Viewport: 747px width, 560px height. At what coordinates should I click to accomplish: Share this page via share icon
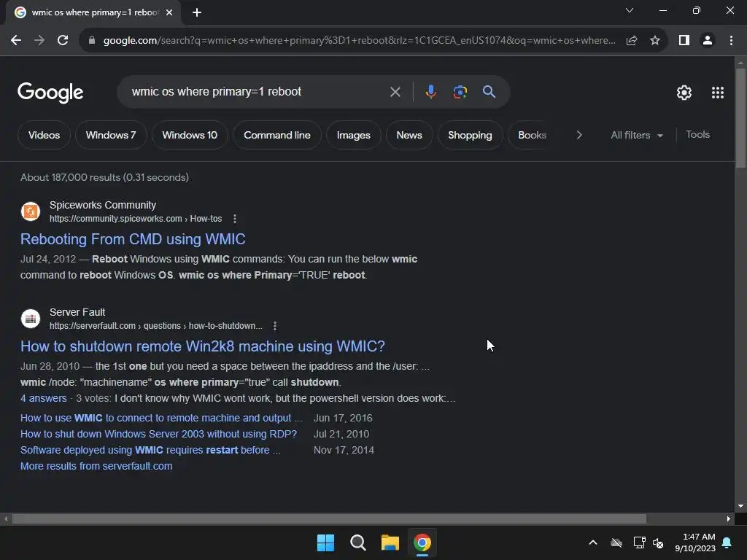click(632, 41)
